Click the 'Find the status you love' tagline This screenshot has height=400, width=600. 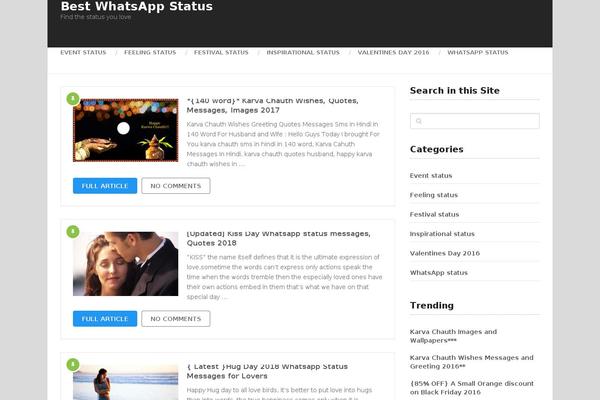pyautogui.click(x=96, y=17)
